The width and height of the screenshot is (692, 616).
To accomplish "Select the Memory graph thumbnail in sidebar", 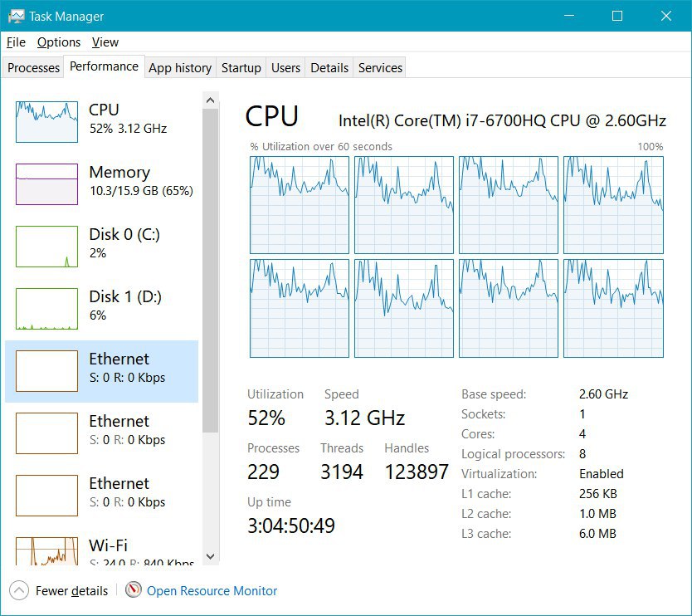I will [x=46, y=184].
